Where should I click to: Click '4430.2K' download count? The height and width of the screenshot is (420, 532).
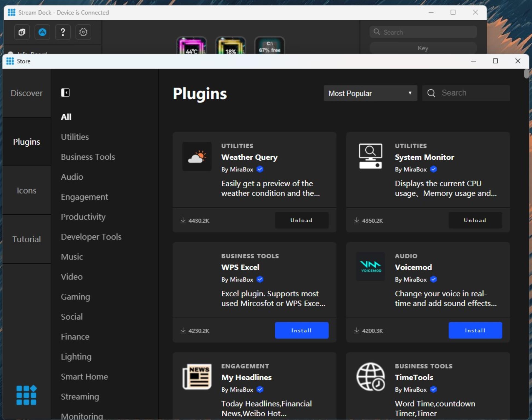[199, 221]
